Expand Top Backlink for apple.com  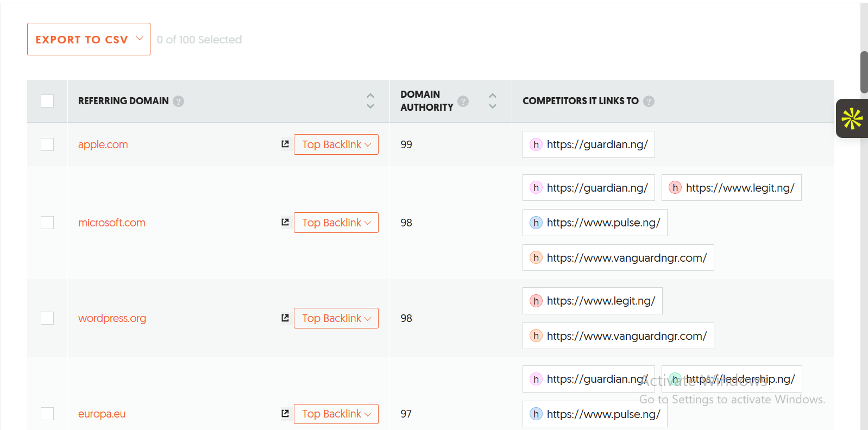(x=336, y=144)
